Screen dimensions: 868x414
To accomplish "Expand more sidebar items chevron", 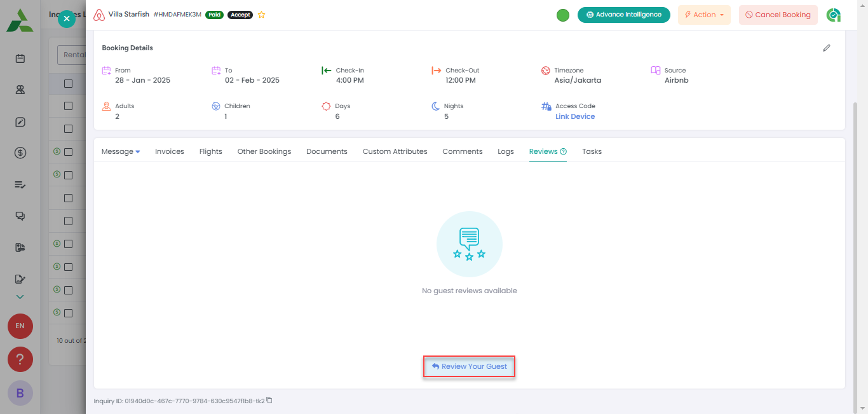I will [20, 297].
